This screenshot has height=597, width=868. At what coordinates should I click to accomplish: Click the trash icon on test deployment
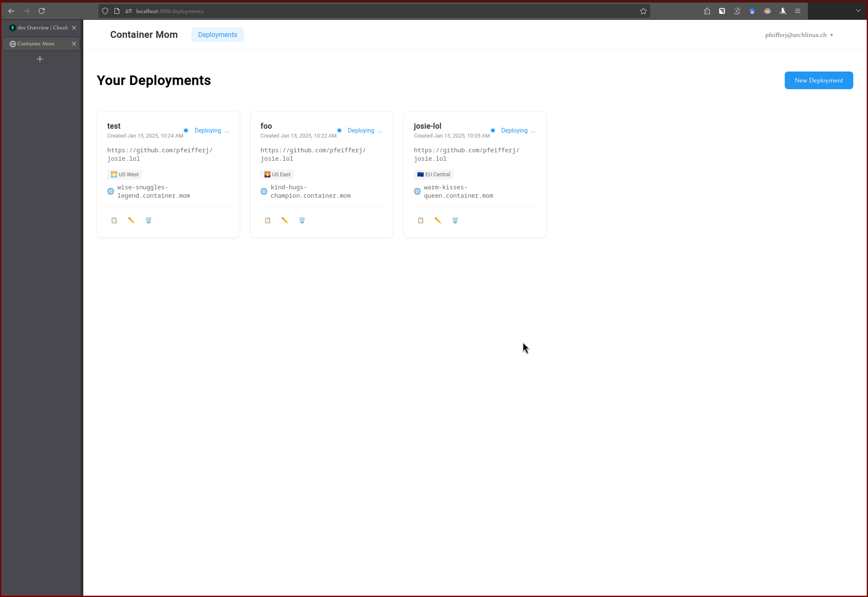(x=148, y=220)
